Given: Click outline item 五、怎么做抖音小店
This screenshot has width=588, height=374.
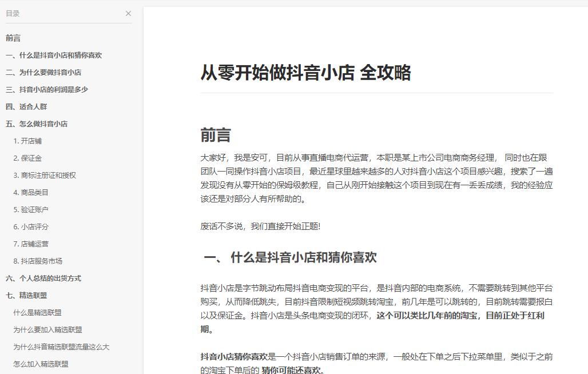Looking at the screenshot, I should 37,124.
